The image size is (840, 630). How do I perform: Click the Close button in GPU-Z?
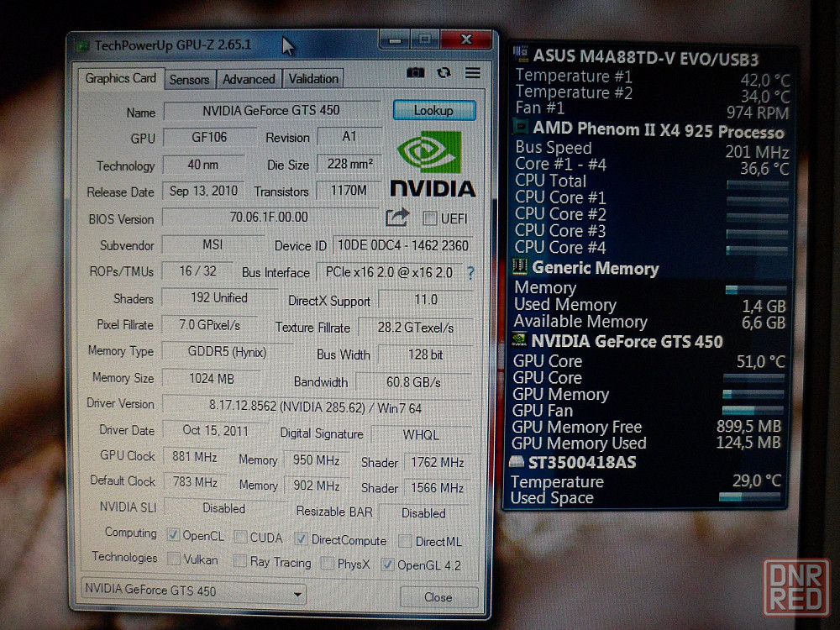(x=438, y=596)
